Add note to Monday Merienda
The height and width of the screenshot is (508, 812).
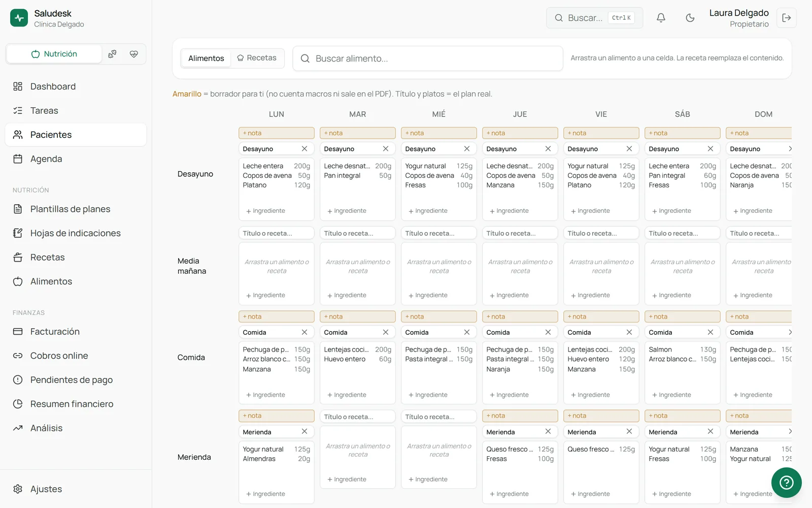point(277,416)
